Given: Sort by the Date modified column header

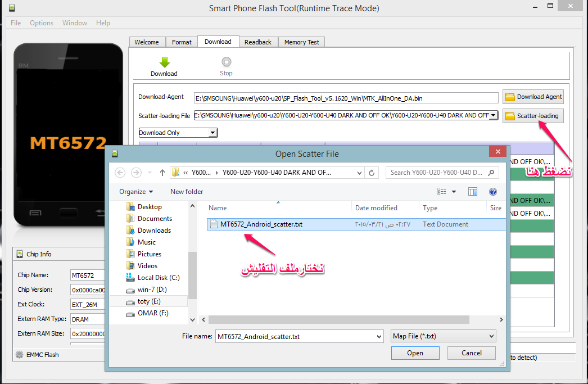Looking at the screenshot, I should point(376,208).
